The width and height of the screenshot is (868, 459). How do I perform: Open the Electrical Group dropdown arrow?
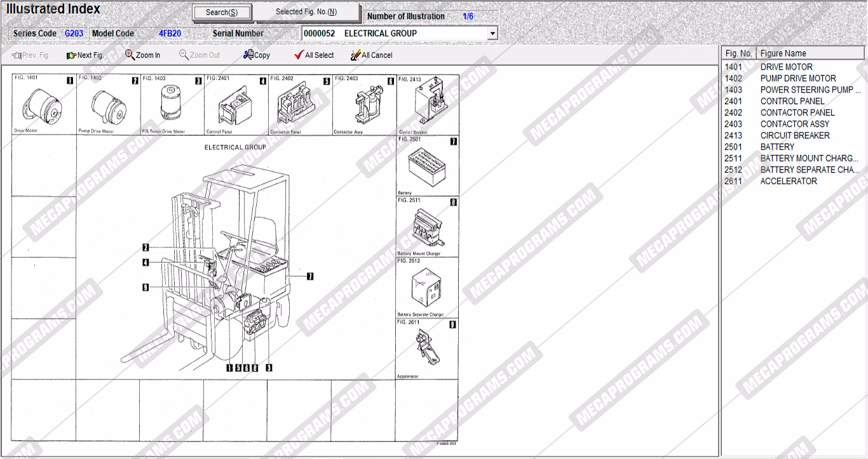coord(492,34)
